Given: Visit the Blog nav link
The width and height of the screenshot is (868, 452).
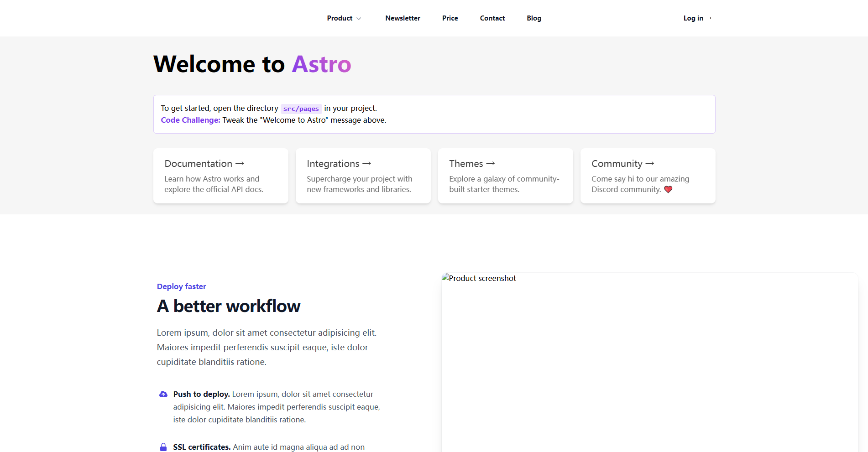Looking at the screenshot, I should (534, 18).
